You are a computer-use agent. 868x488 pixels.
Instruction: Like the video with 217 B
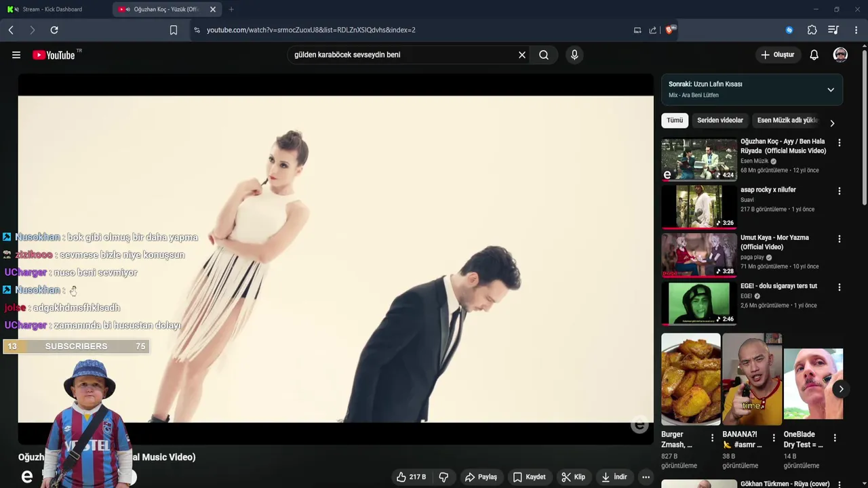click(x=411, y=477)
